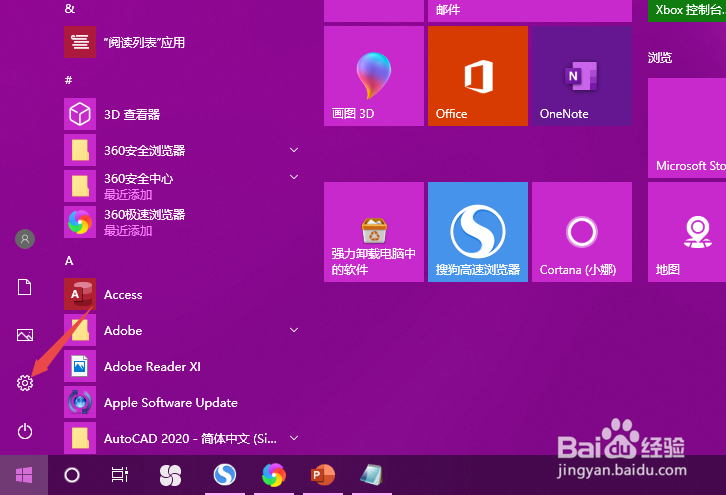Click the Power button icon
Screen dimensions: 726x495
tap(25, 431)
